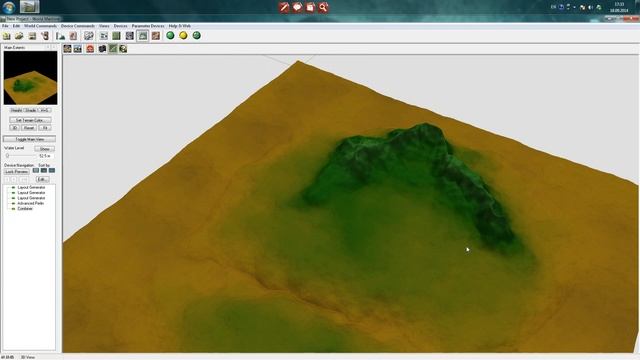Select the first Sort by icon
This screenshot has width=640, height=360.
pos(36,171)
